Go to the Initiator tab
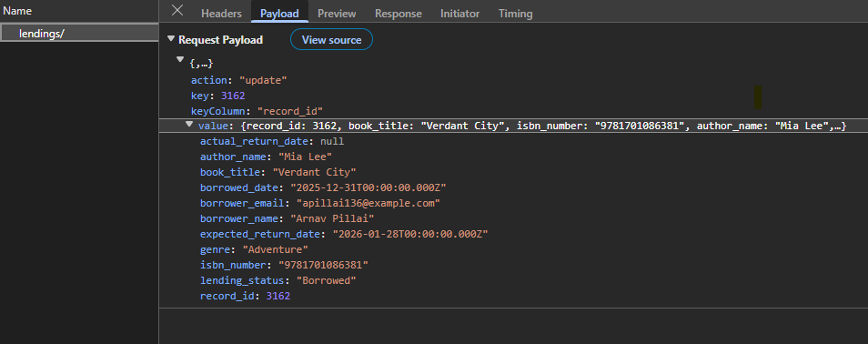 click(460, 14)
